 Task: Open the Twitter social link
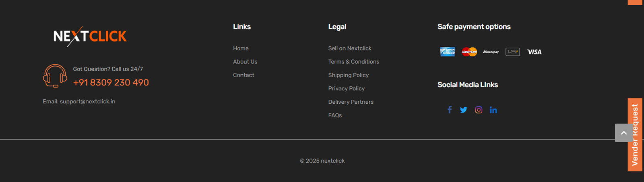tap(464, 110)
